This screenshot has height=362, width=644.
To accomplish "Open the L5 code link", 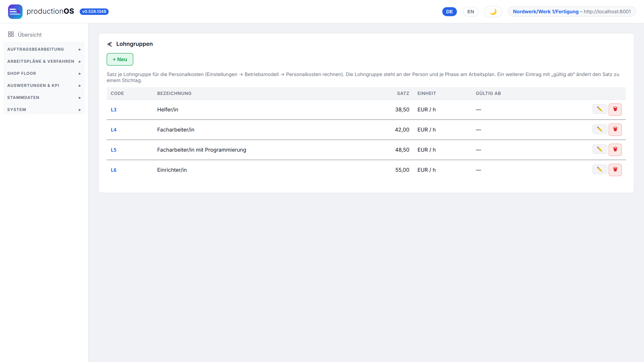I will pos(114,150).
